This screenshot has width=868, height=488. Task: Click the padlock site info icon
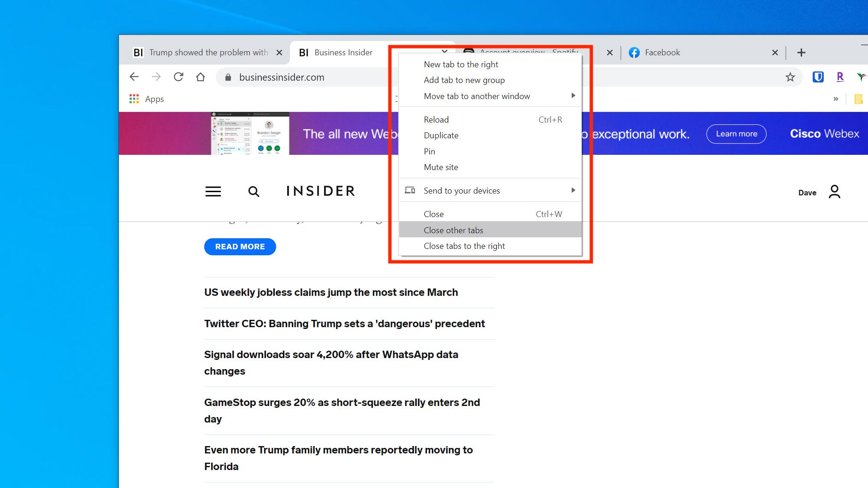pos(228,77)
